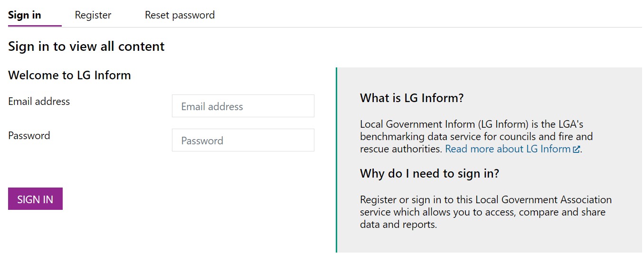
Task: Click the purple SIGN IN button
Action: tap(35, 199)
